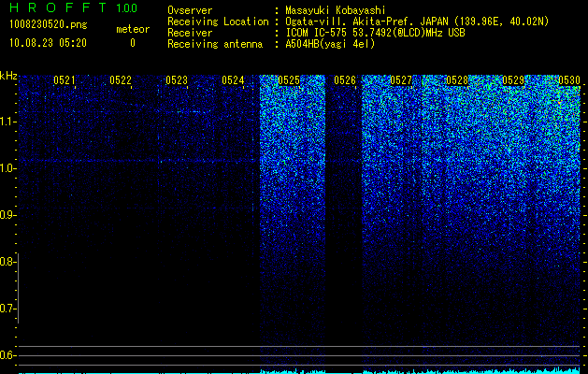Click the 0523 time marker
The image size is (588, 374).
pyautogui.click(x=177, y=80)
